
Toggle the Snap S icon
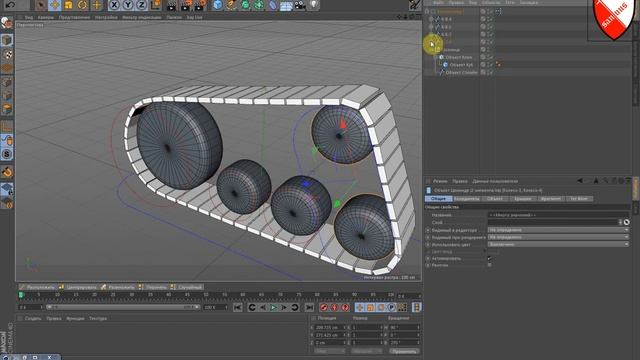7,154
